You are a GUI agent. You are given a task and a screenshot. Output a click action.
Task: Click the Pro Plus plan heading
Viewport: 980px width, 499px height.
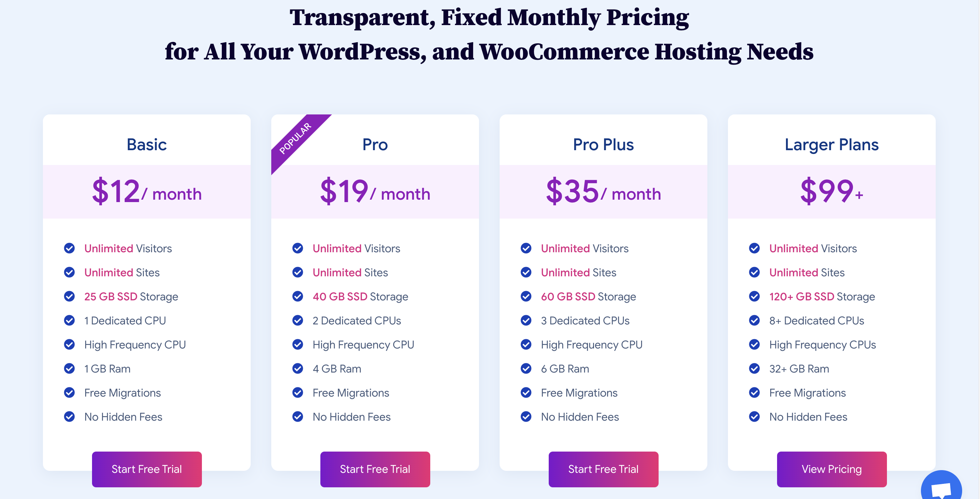point(603,145)
